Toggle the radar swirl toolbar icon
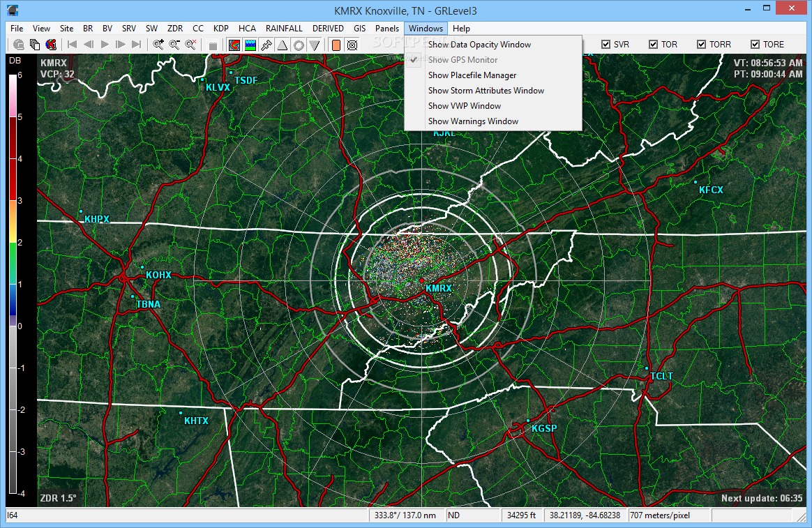Viewport: 812px width, 528px height. pyautogui.click(x=234, y=45)
